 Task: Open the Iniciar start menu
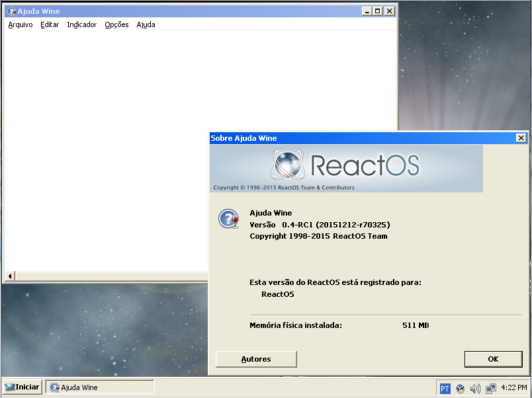[x=22, y=387]
